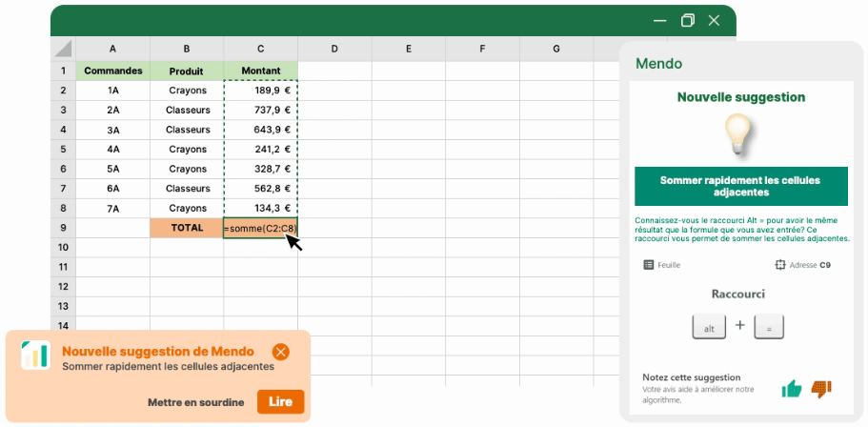Click the select-all corner triangle
The height and width of the screenshot is (427, 868).
[63, 49]
